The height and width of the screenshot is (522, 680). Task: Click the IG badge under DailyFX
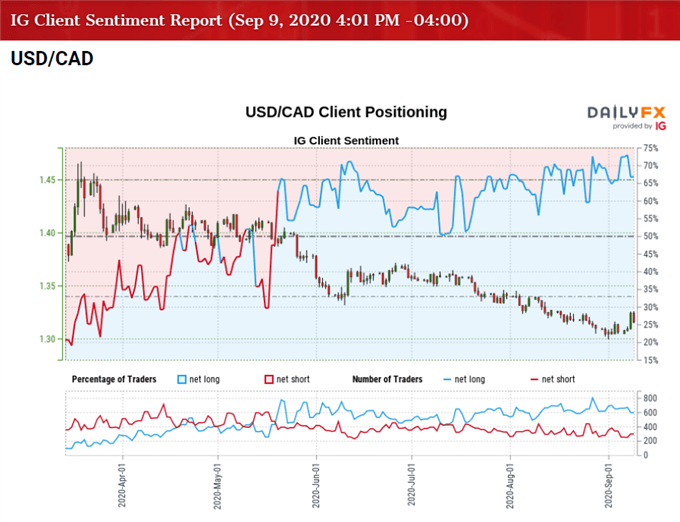click(x=660, y=126)
